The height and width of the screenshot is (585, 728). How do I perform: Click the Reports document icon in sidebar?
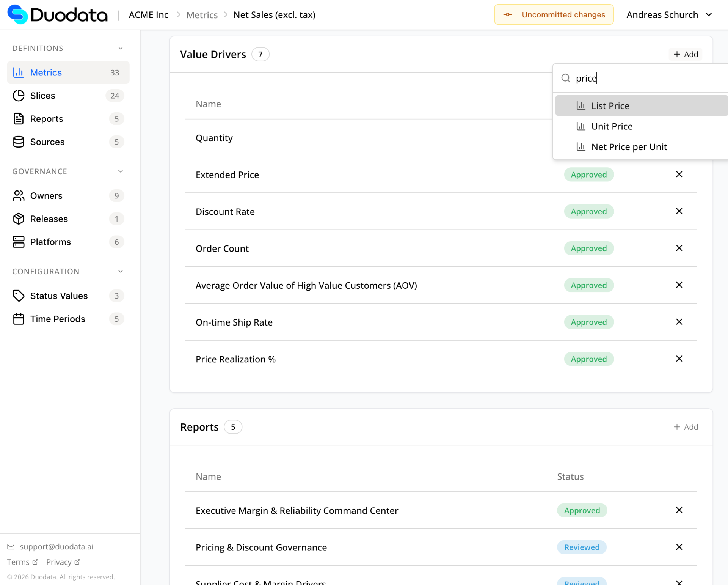click(x=18, y=119)
